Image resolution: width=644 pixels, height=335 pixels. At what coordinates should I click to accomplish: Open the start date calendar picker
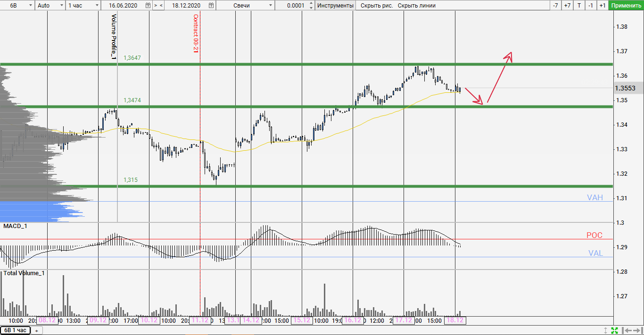pyautogui.click(x=148, y=6)
